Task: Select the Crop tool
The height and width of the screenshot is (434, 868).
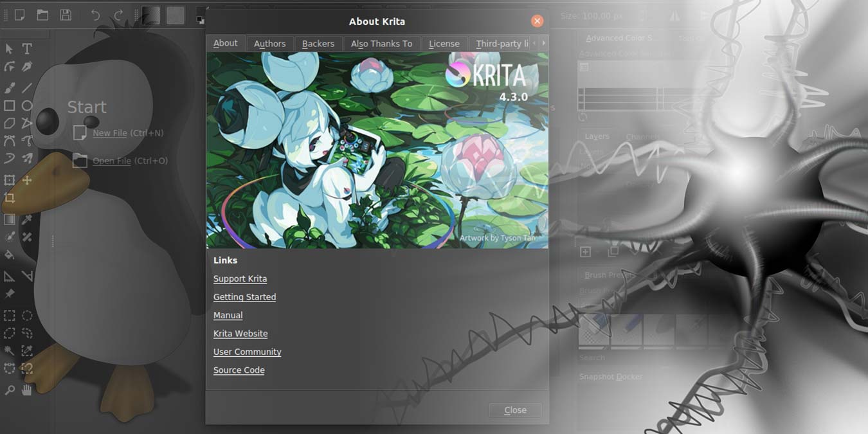Action: [10, 199]
